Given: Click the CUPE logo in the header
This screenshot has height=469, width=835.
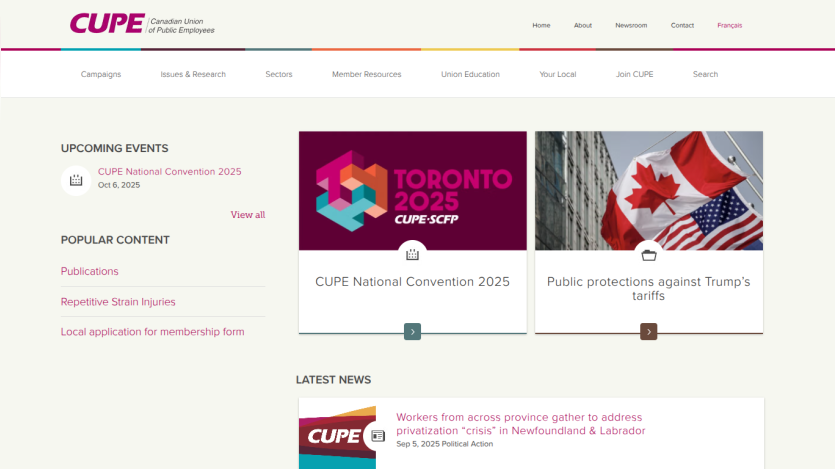Looking at the screenshot, I should (x=142, y=24).
